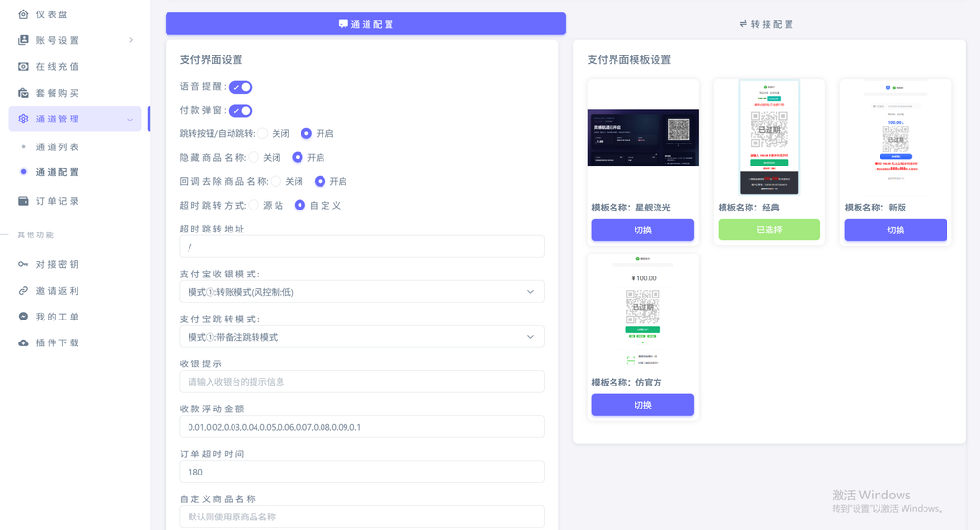Click the 收银提示 input field
The image size is (980, 530).
362,382
